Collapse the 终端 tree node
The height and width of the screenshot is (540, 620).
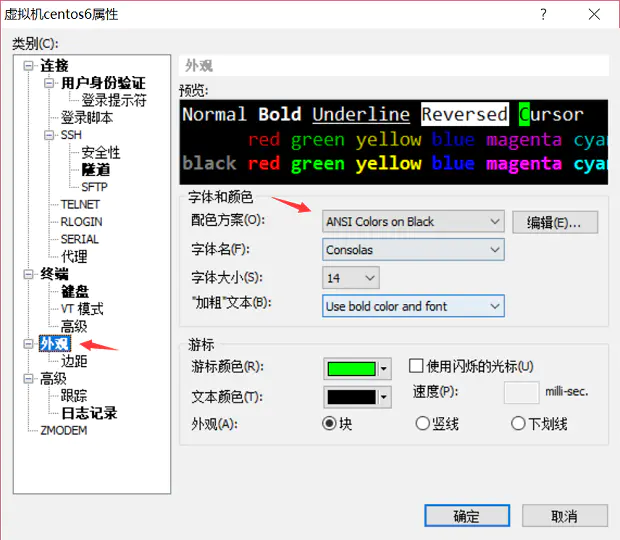click(28, 274)
